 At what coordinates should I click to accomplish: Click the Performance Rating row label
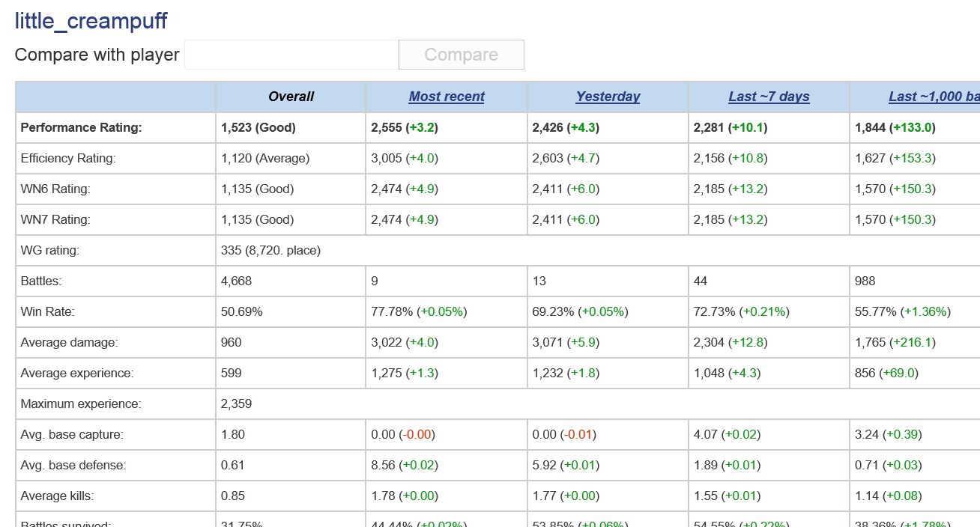click(81, 127)
